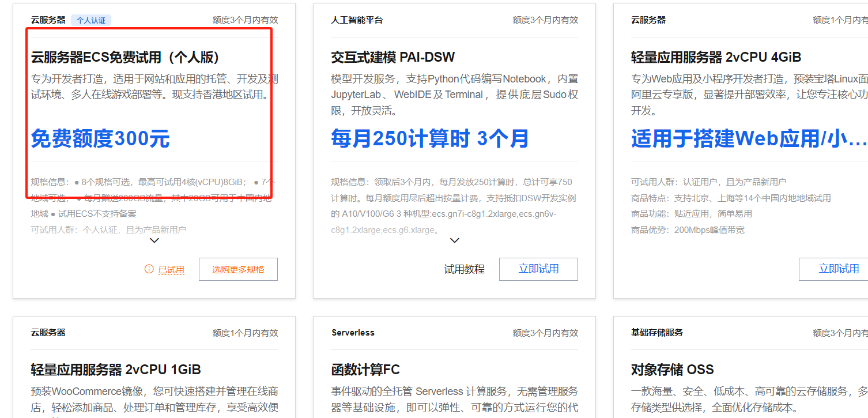Expand details under PAI-DSW card
Screen dimensions: 868x418
454,240
